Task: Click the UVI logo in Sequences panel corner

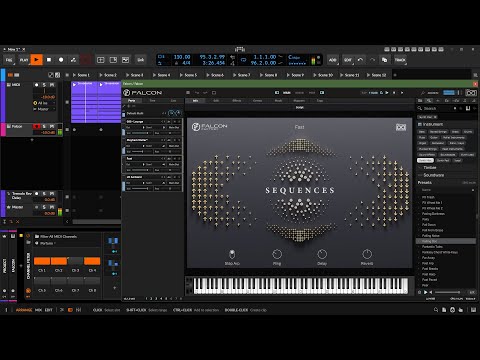Action: tap(401, 127)
